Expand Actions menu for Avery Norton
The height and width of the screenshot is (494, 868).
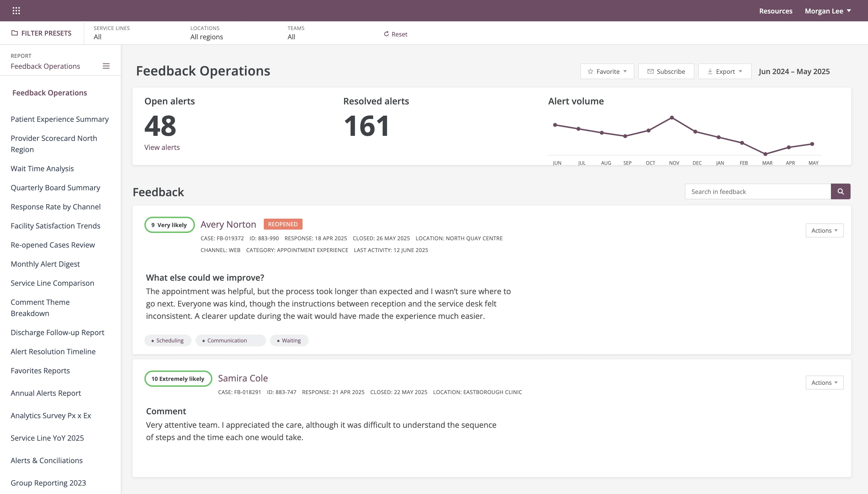pos(824,230)
